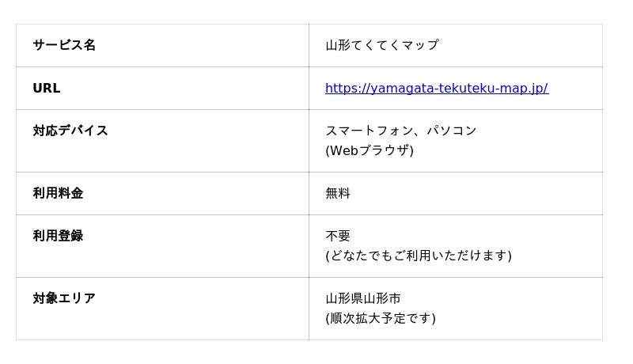
Task: Click the 無料 fee value
Action: coord(338,193)
